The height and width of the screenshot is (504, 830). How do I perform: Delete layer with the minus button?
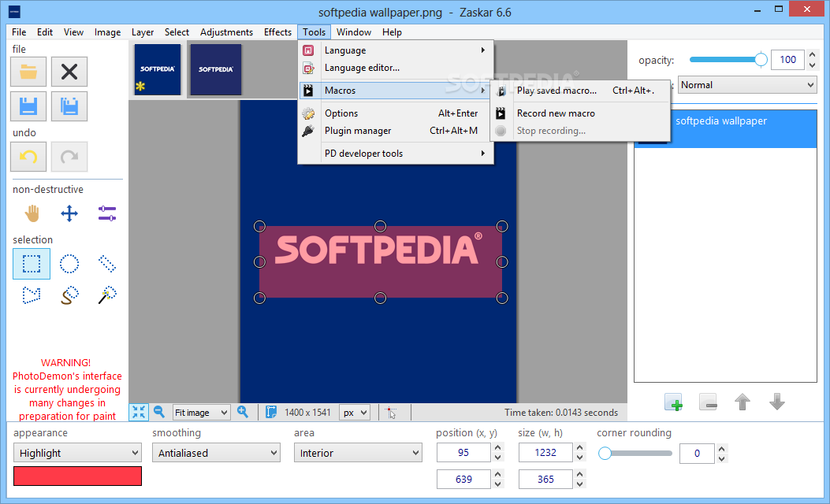click(x=708, y=402)
